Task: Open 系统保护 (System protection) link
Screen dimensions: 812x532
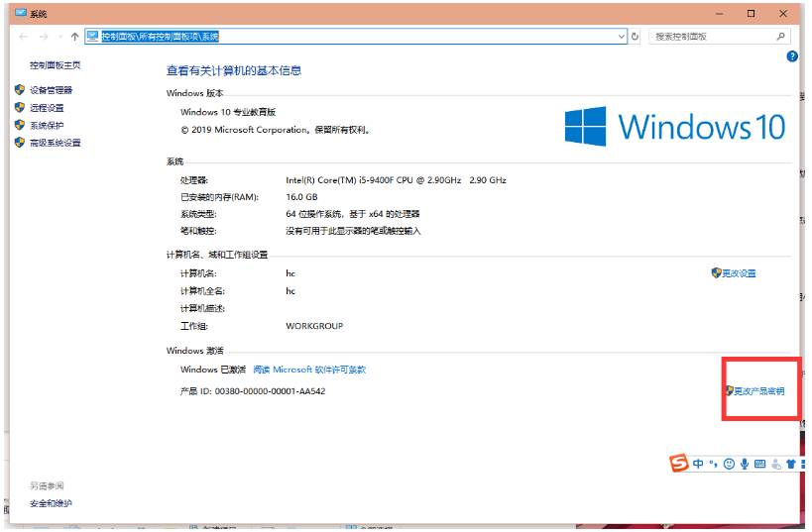Action: pos(46,126)
